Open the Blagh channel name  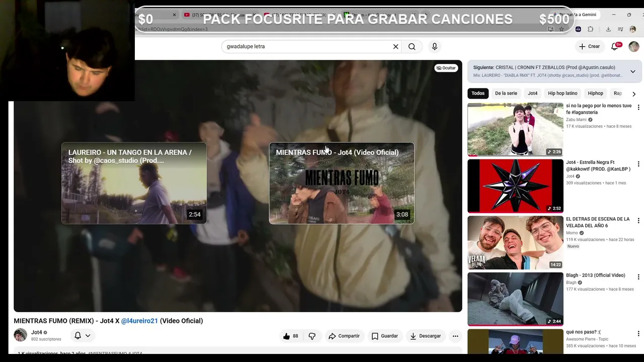tap(571, 283)
